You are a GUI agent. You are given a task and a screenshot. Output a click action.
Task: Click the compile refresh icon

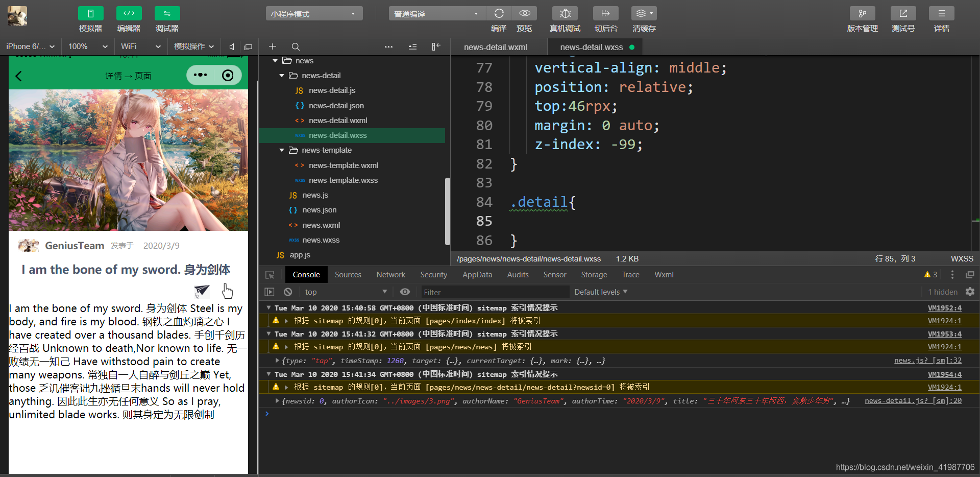pos(499,13)
